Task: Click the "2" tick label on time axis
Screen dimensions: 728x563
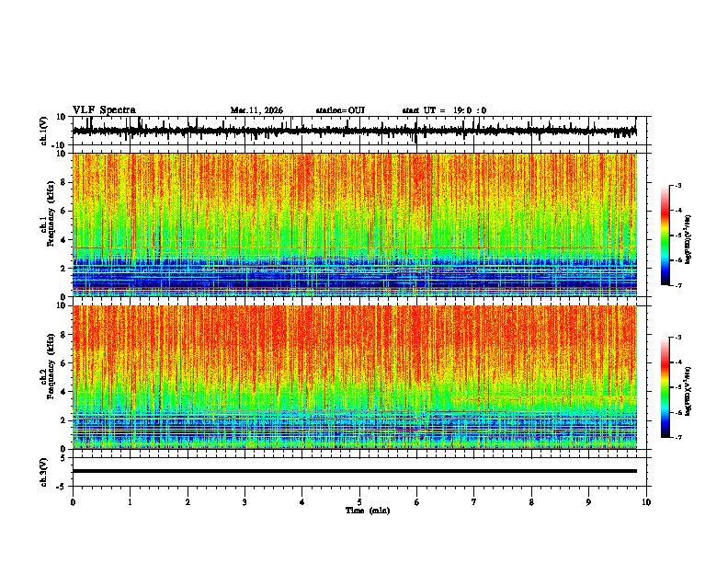Action: coord(188,502)
